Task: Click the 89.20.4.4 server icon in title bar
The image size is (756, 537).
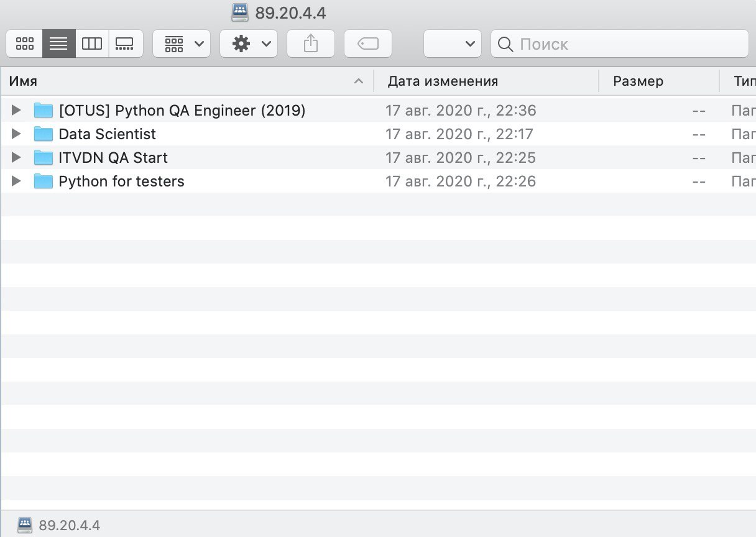Action: point(239,11)
